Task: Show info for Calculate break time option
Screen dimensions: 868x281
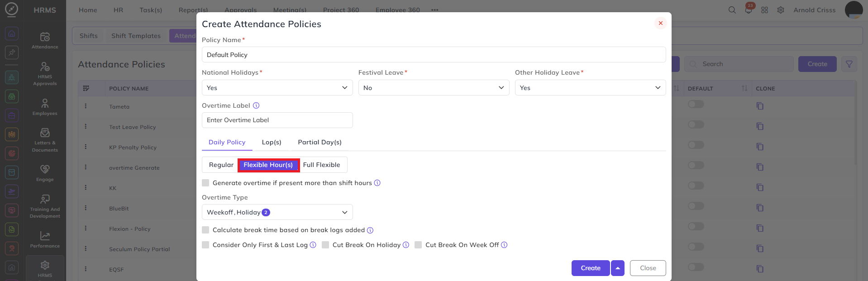Action: 370,230
